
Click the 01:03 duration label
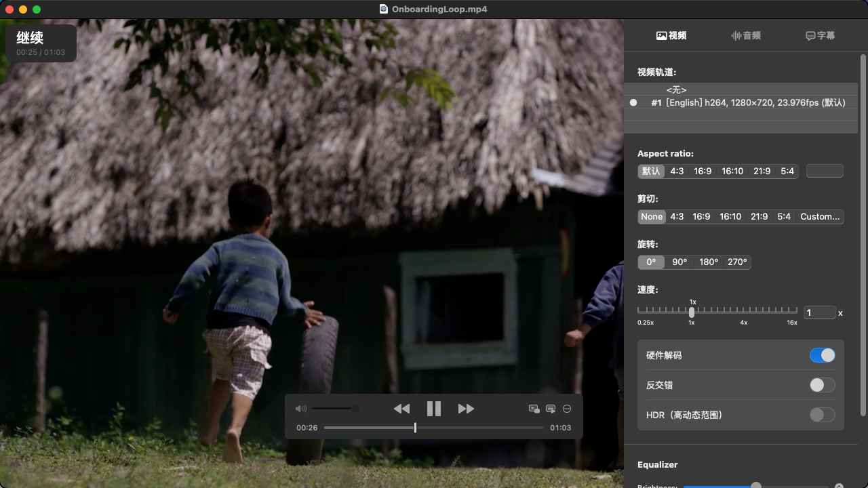[x=560, y=428]
